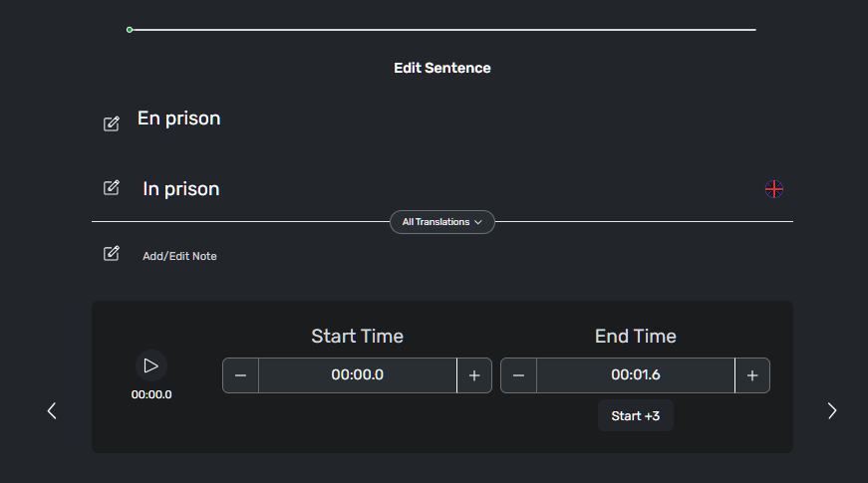Select the English translation text "In prison"
This screenshot has width=868, height=483.
point(181,189)
